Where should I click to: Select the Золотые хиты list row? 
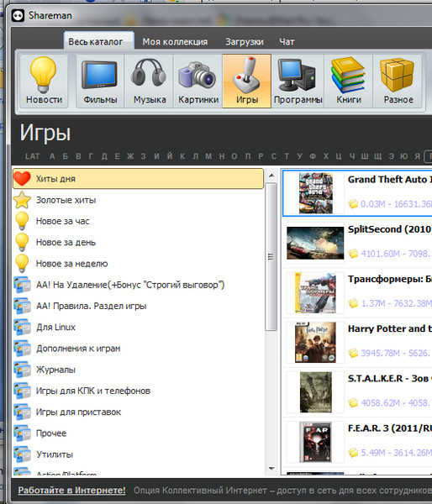pyautogui.click(x=139, y=200)
